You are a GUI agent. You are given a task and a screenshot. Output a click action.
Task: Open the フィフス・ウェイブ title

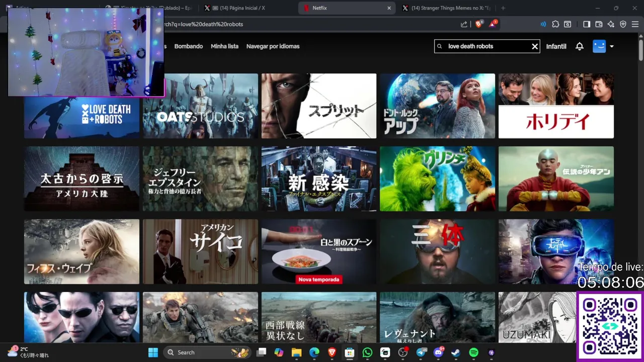(x=82, y=251)
